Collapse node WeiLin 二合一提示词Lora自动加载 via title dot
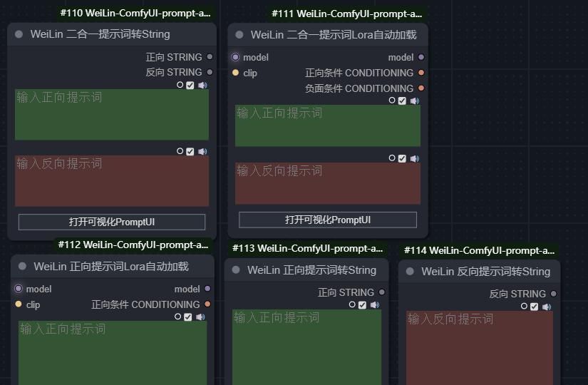Viewport: 588px width, 385px height. [x=239, y=35]
